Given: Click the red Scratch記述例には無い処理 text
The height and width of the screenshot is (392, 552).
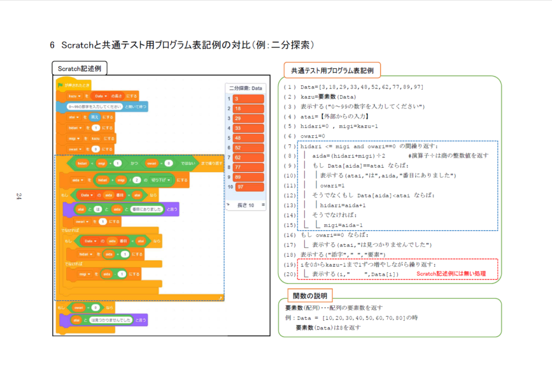Looking at the screenshot, I should (x=451, y=274).
